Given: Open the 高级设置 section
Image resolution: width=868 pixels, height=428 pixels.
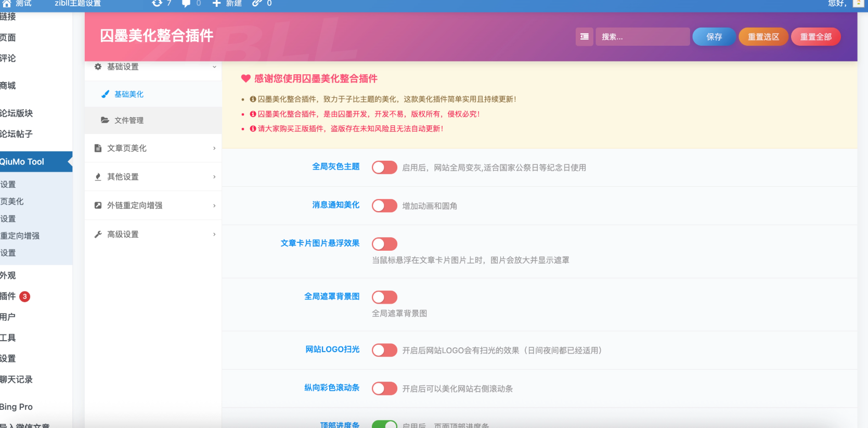Looking at the screenshot, I should pos(153,235).
